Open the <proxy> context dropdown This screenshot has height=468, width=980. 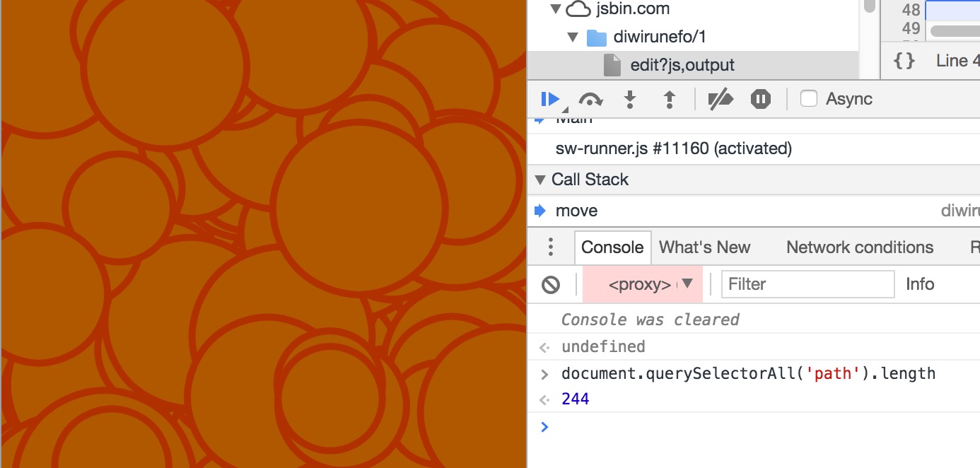click(x=643, y=284)
